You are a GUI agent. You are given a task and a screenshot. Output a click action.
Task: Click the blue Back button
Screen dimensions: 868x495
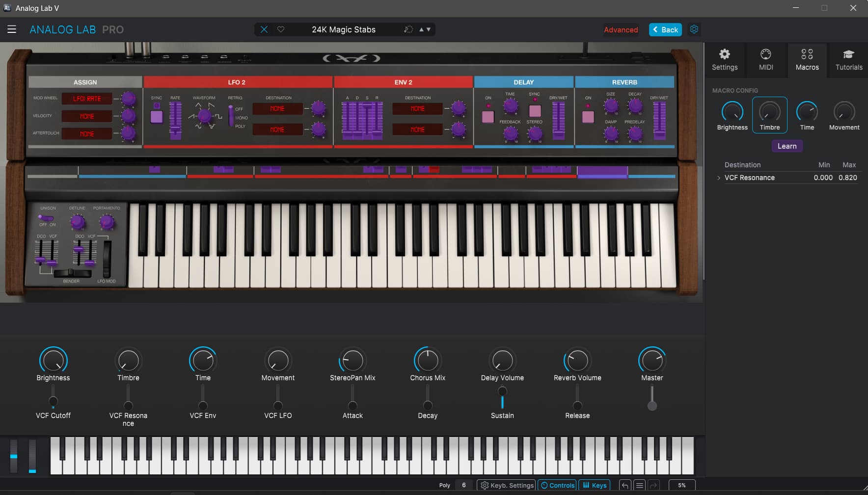665,29
